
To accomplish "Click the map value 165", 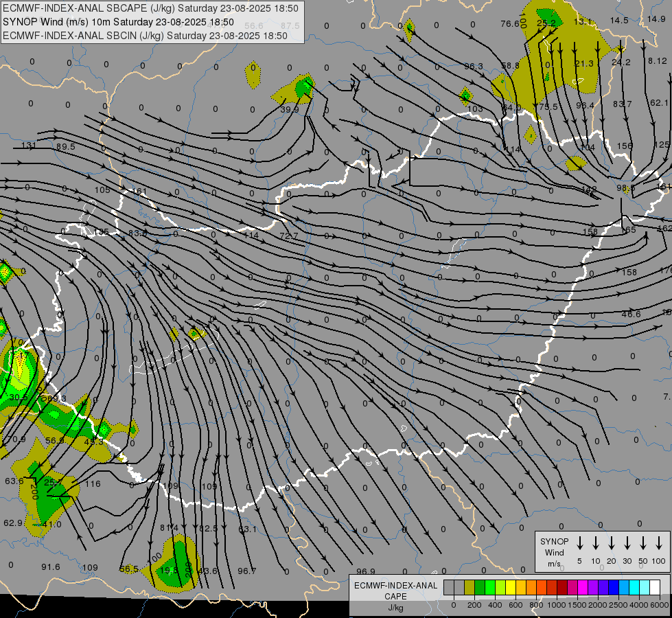I will point(628,230).
